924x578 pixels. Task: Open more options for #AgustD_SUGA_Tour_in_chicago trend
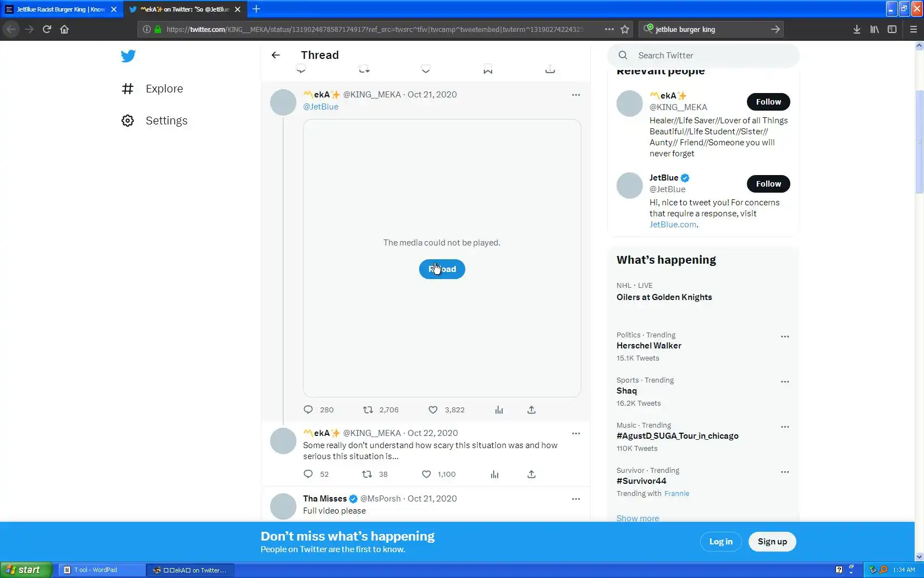coord(785,427)
